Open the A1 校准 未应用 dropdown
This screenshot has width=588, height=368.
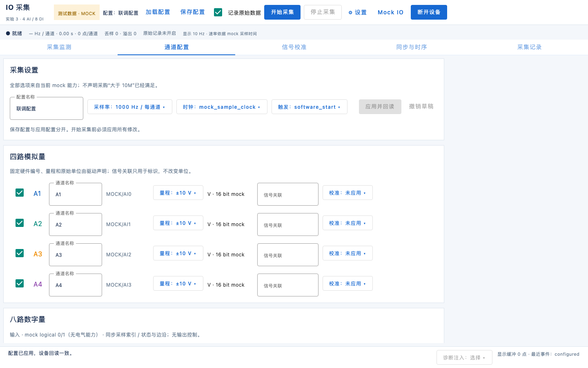[x=347, y=193]
